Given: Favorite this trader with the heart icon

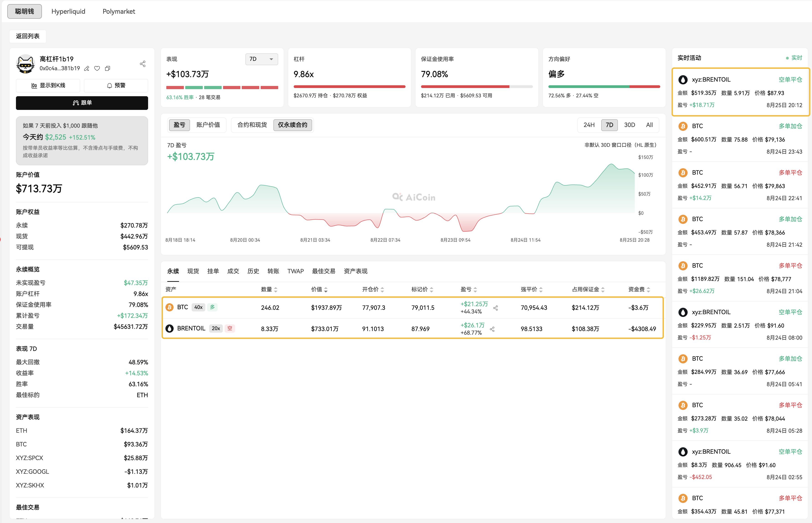Looking at the screenshot, I should coord(97,69).
